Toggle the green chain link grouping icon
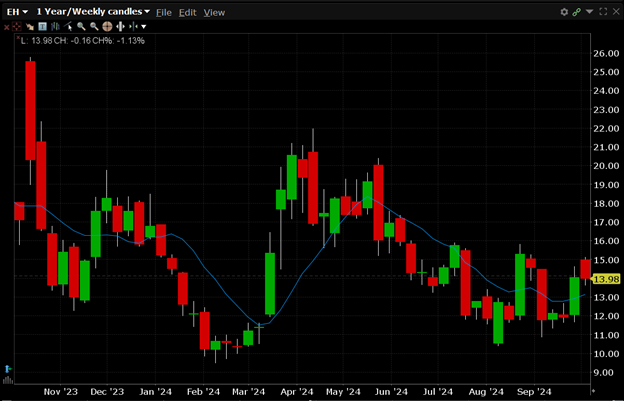Image resolution: width=624 pixels, height=401 pixels. pos(577,11)
